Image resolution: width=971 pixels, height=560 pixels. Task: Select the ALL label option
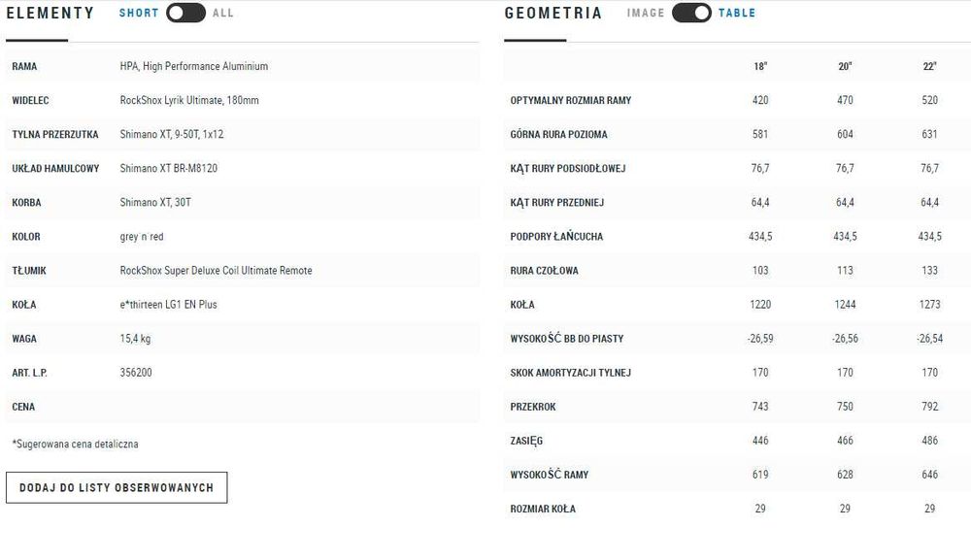coord(222,13)
